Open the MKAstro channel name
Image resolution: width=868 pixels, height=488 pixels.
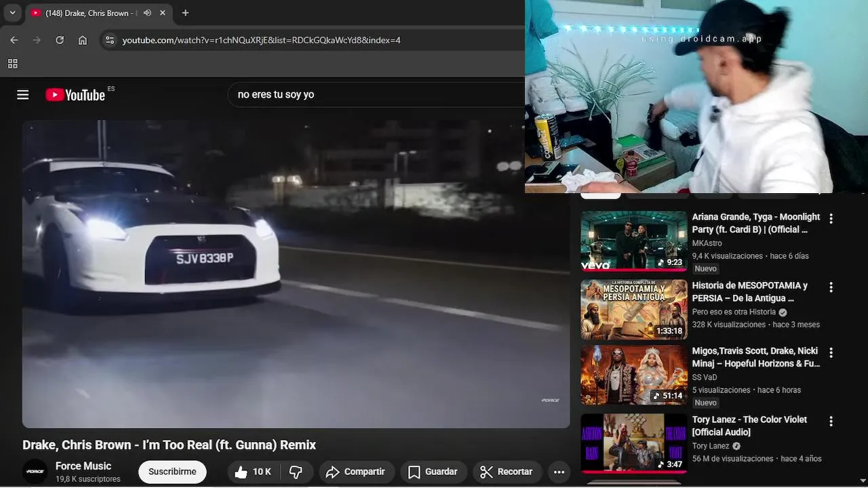coord(707,243)
